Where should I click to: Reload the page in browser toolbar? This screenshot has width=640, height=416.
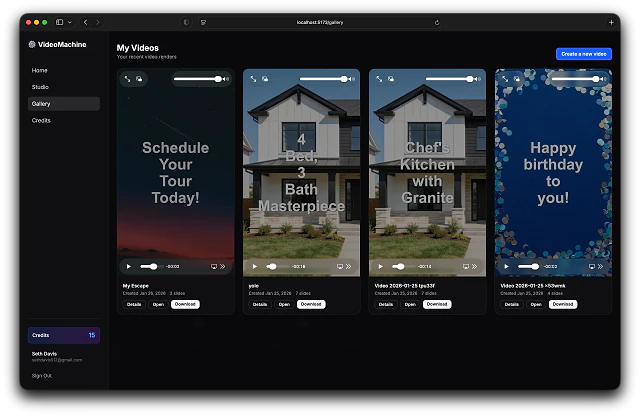(436, 21)
